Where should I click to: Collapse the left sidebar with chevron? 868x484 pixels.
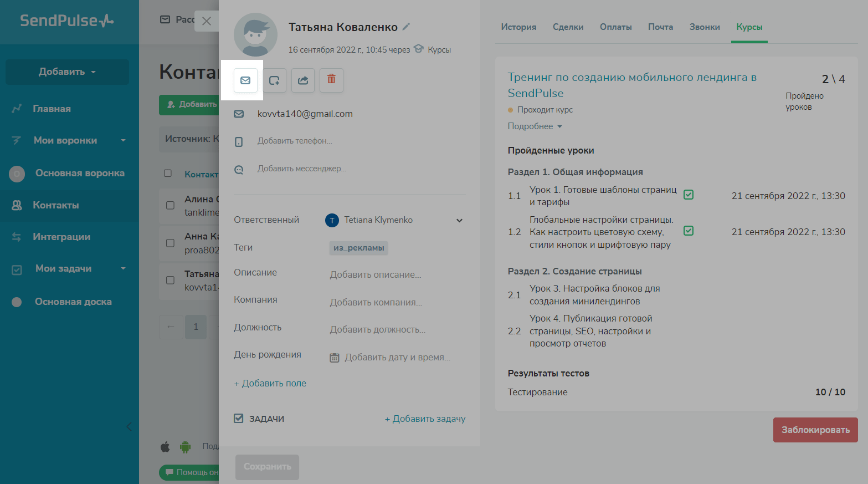129,426
